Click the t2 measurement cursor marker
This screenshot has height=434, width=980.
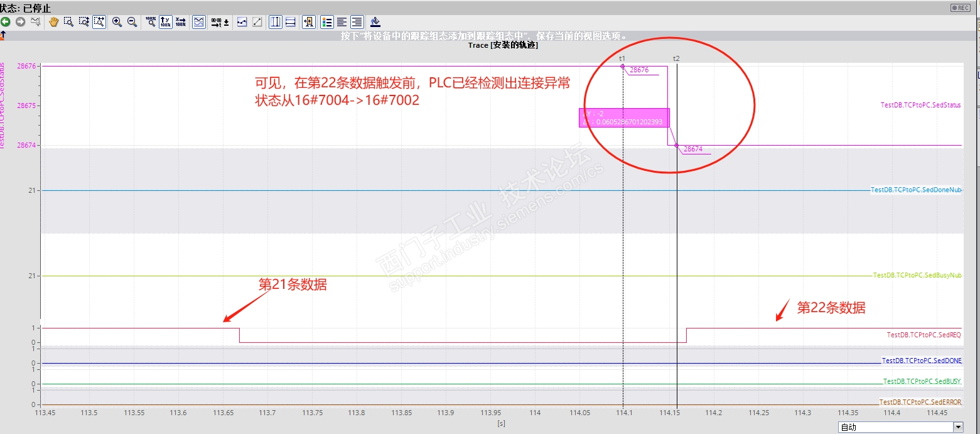tap(676, 58)
